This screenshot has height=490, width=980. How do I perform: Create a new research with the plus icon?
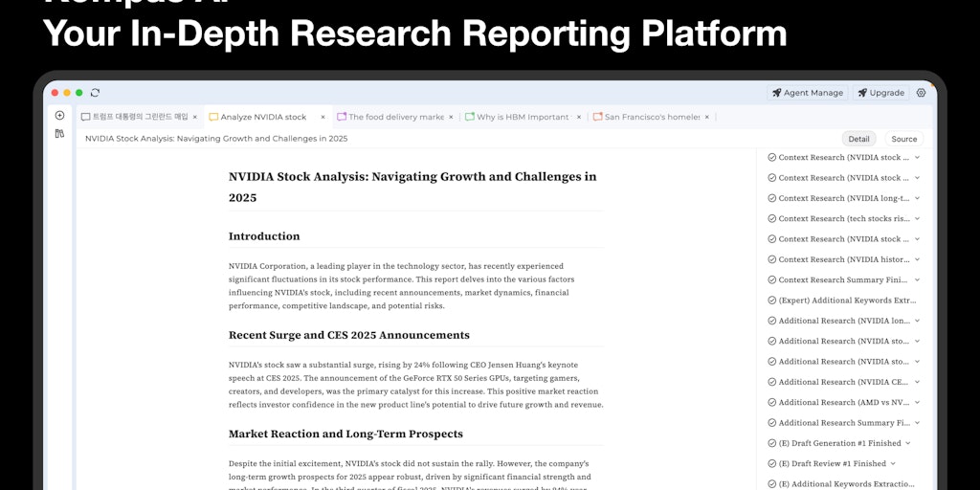click(59, 115)
